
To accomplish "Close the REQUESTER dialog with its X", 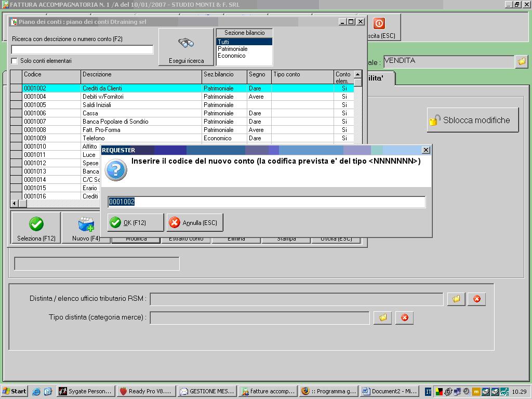I will (426, 150).
